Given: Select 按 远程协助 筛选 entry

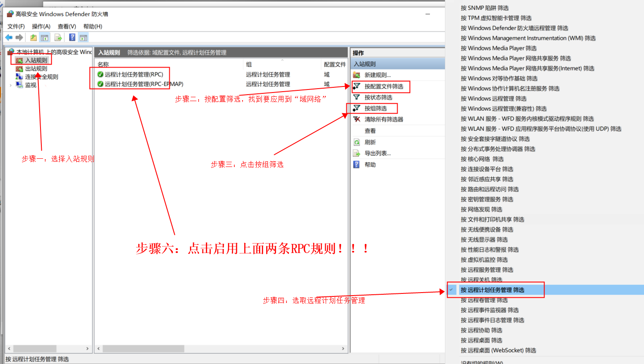Looking at the screenshot, I should pyautogui.click(x=482, y=330).
